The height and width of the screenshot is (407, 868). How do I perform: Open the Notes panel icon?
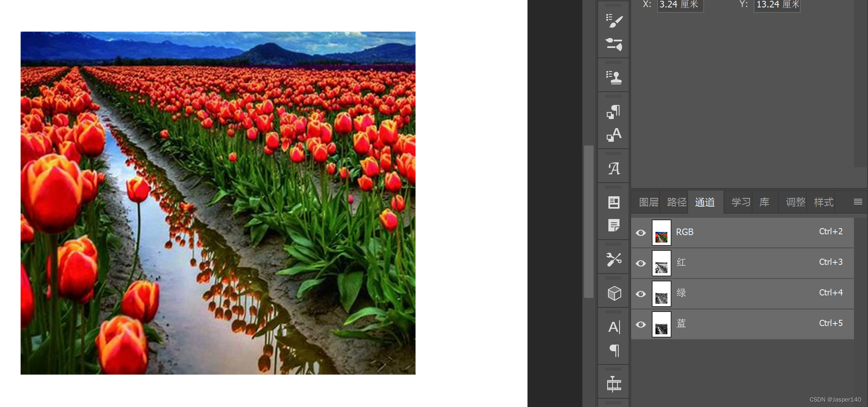point(614,225)
